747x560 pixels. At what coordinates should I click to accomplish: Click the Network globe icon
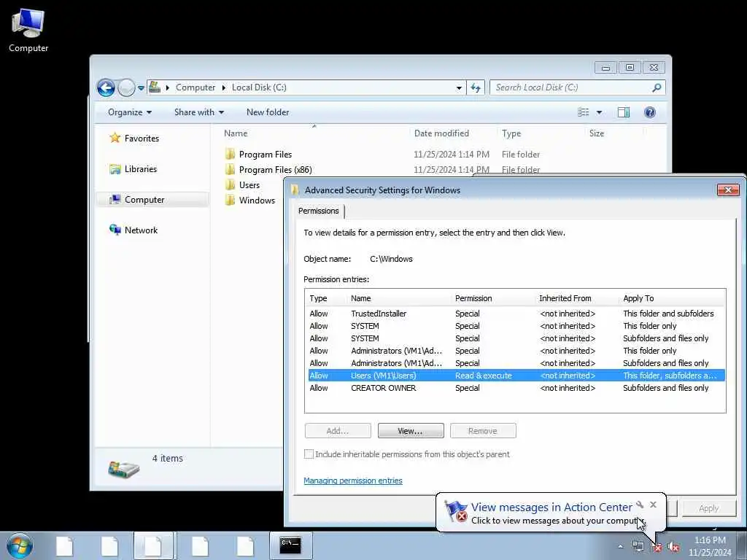115,230
